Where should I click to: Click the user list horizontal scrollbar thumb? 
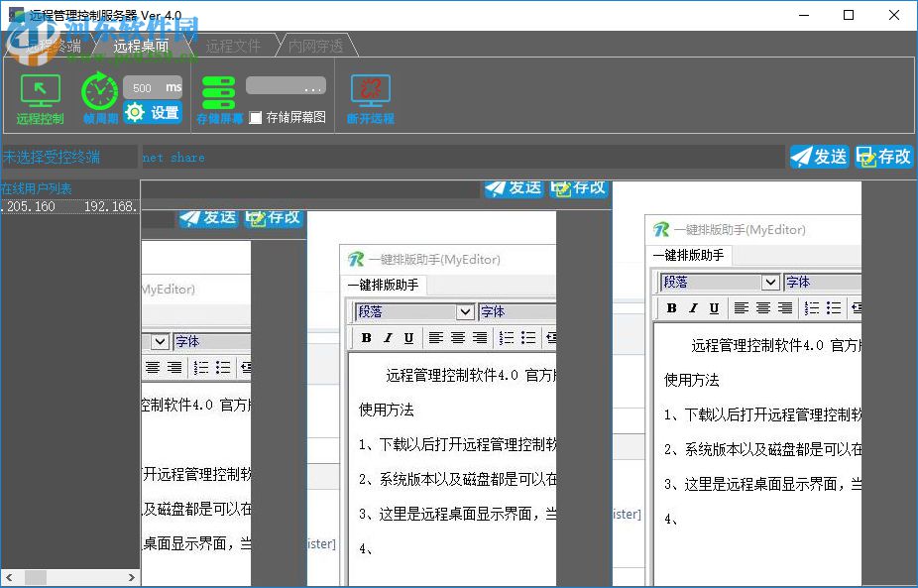[x=35, y=577]
